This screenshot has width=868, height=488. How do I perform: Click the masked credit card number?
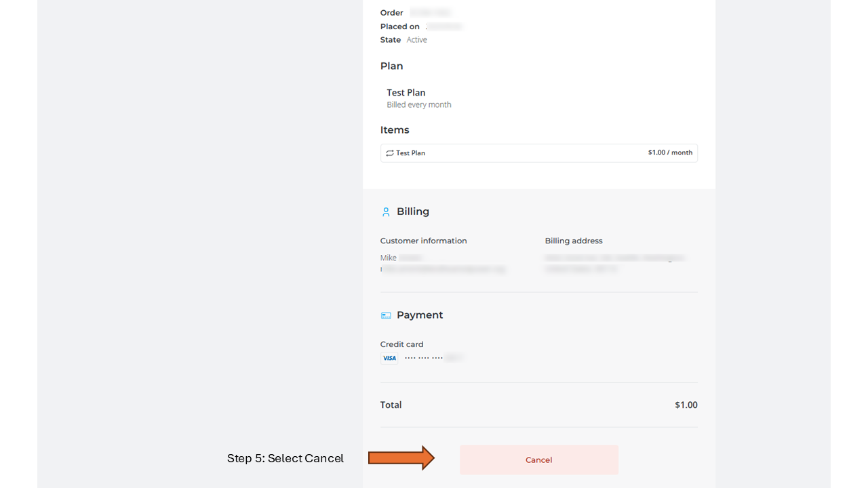[x=433, y=358]
